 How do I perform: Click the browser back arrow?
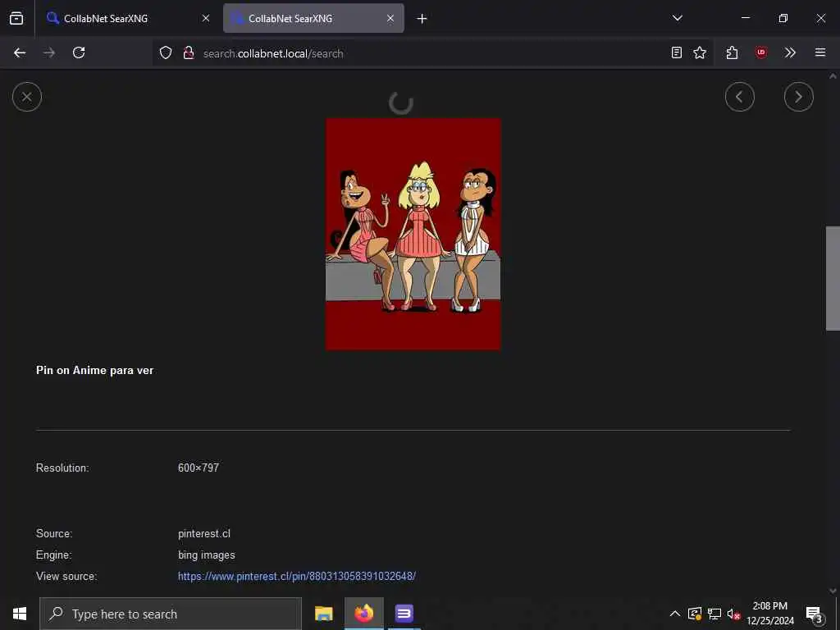[20, 52]
